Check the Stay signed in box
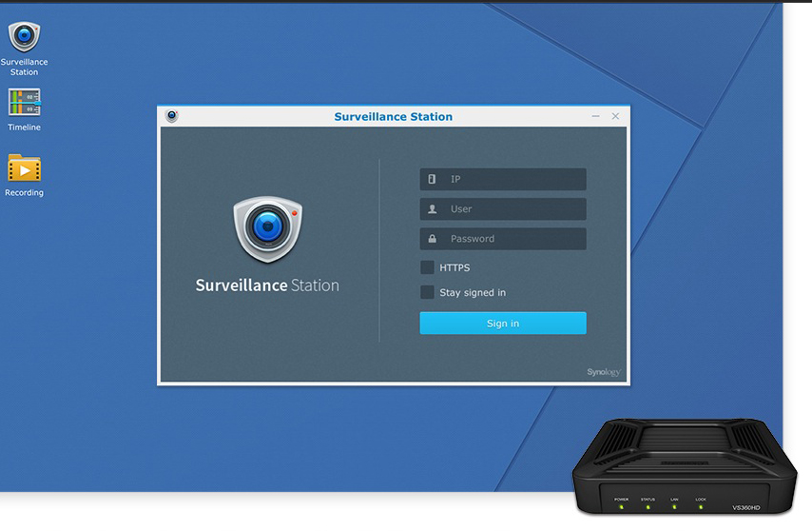 [x=428, y=292]
